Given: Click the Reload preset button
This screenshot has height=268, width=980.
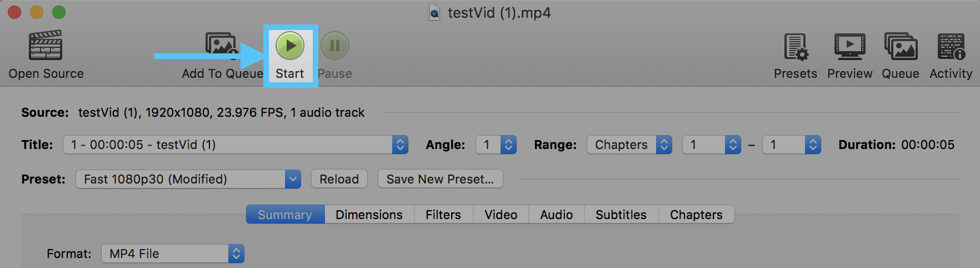Looking at the screenshot, I should tap(339, 179).
